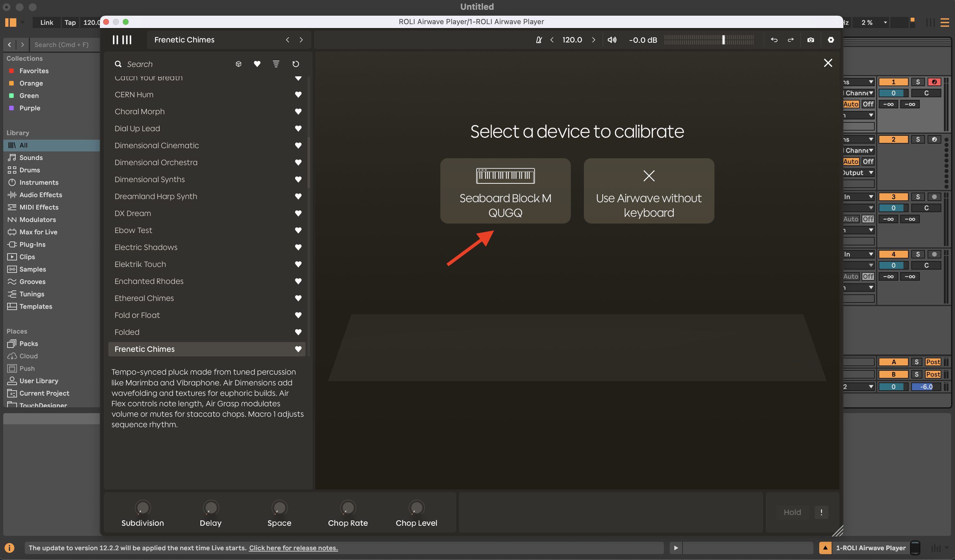Select Plug-Ins in Library sidebar
This screenshot has height=560, width=955.
tap(32, 244)
